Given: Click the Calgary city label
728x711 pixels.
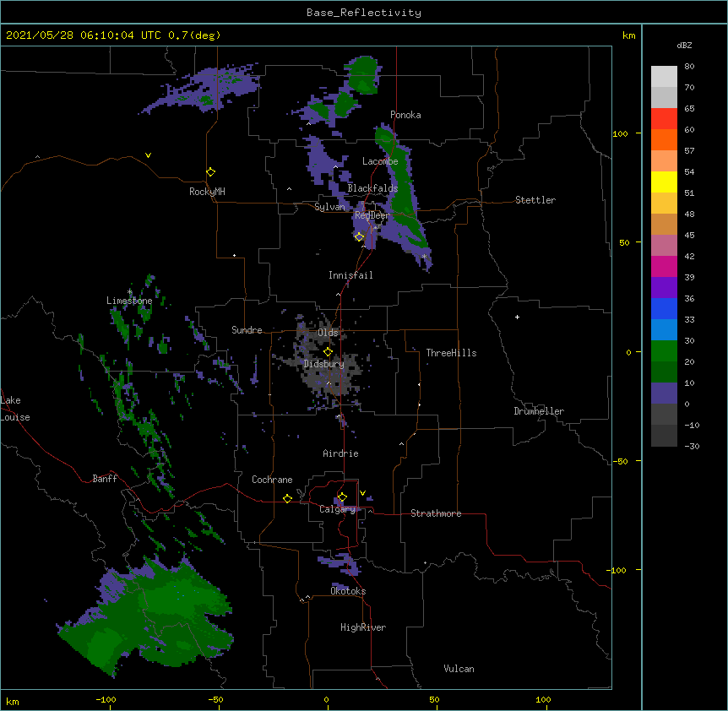Looking at the screenshot, I should 338,509.
